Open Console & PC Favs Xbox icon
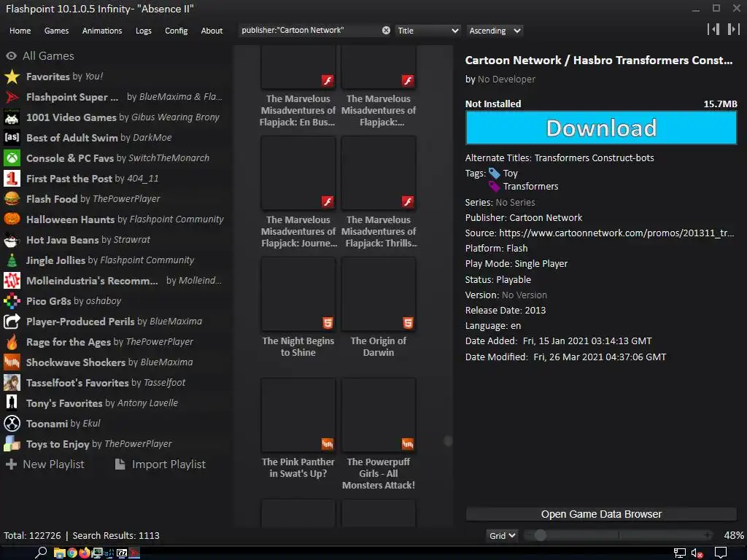Screen dimensions: 747x560 [12, 158]
